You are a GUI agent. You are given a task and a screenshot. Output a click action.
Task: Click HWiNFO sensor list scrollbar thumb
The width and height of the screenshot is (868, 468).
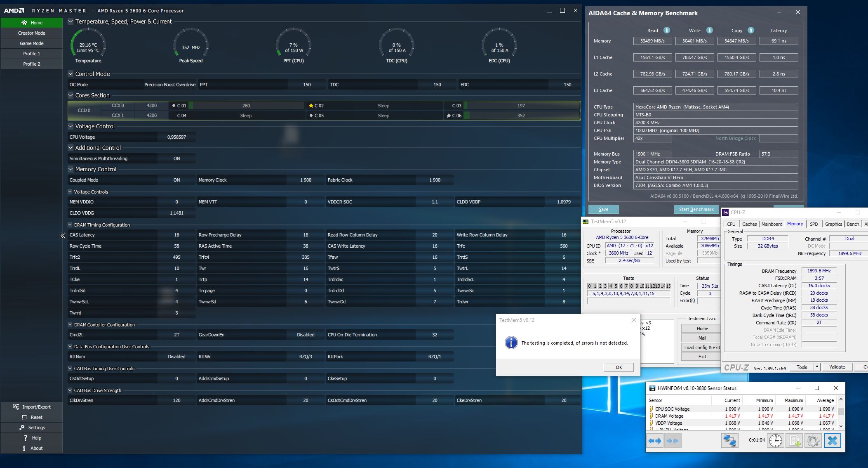click(x=841, y=411)
